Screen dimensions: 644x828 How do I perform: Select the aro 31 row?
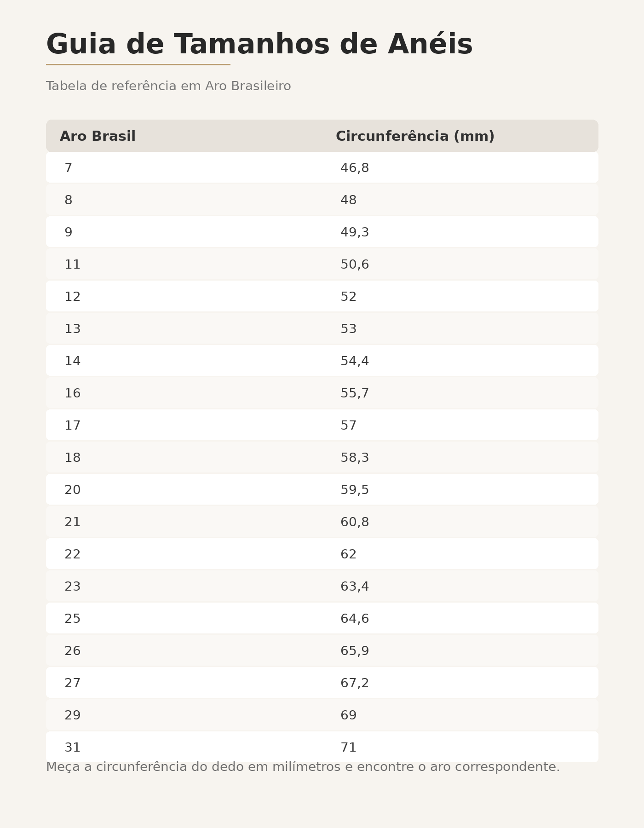[x=322, y=747]
